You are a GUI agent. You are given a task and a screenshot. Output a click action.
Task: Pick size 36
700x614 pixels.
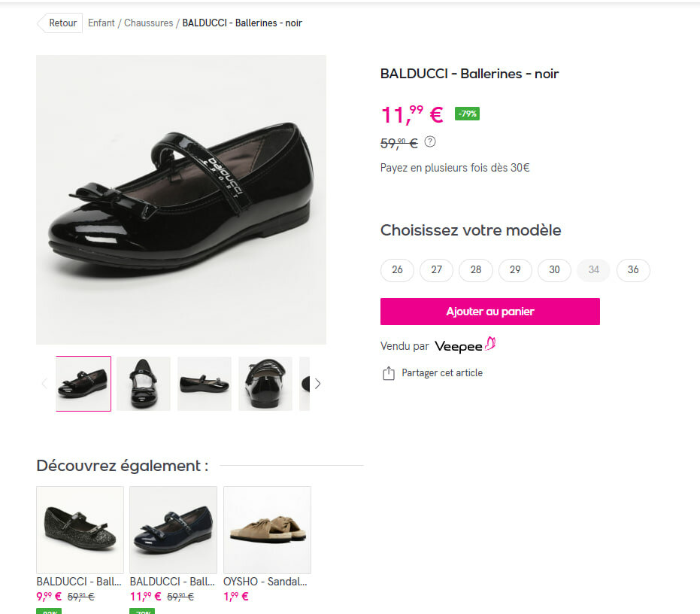coord(633,270)
